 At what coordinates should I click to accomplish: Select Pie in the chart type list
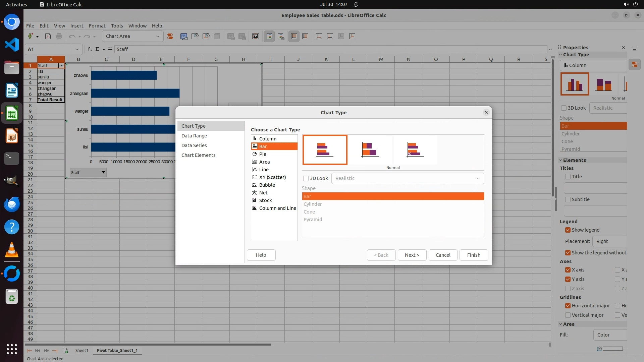(263, 154)
